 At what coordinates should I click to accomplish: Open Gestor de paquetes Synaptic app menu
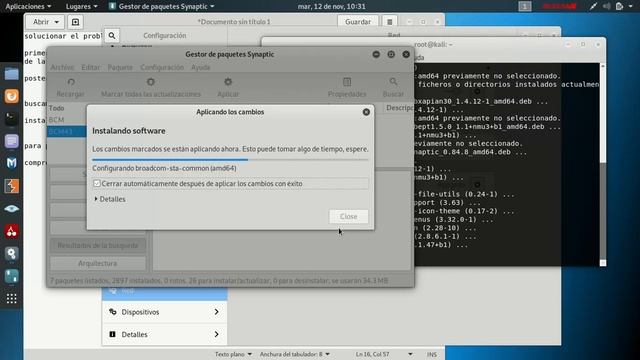click(x=162, y=6)
